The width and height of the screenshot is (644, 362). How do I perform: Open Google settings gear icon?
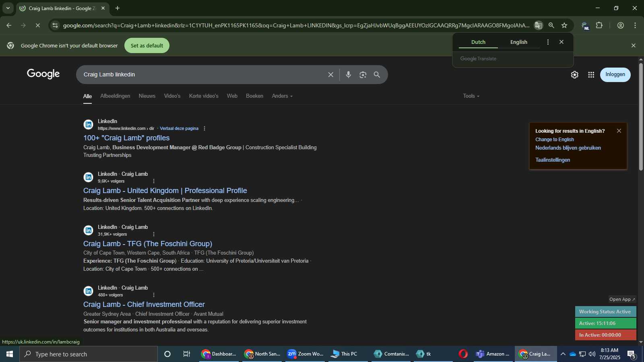575,74
